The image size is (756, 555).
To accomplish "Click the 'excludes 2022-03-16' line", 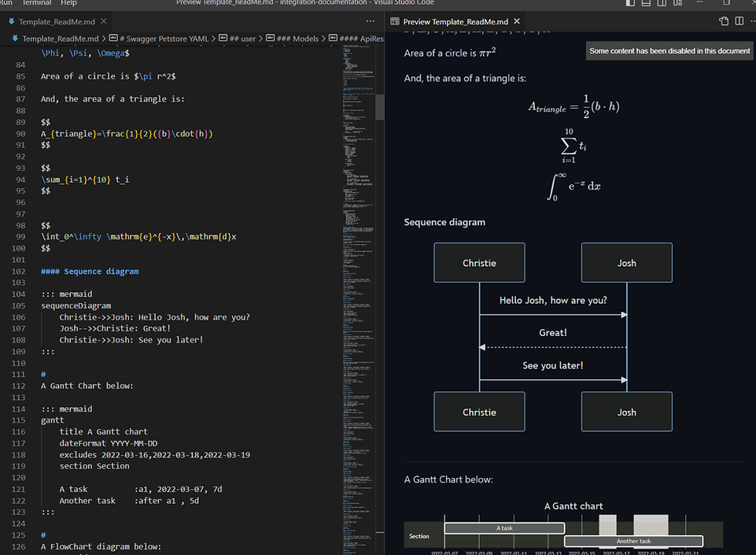I will (155, 456).
